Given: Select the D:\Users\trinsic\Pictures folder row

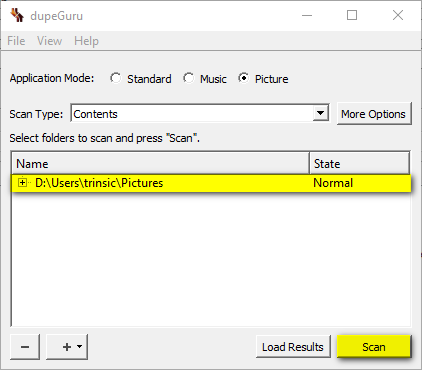Looking at the screenshot, I should pyautogui.click(x=211, y=183).
